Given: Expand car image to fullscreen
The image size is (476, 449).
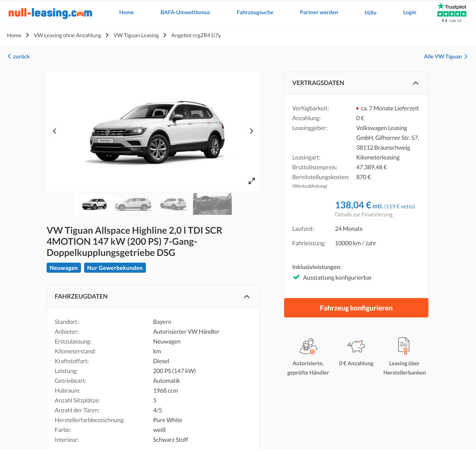Looking at the screenshot, I should click(x=251, y=181).
